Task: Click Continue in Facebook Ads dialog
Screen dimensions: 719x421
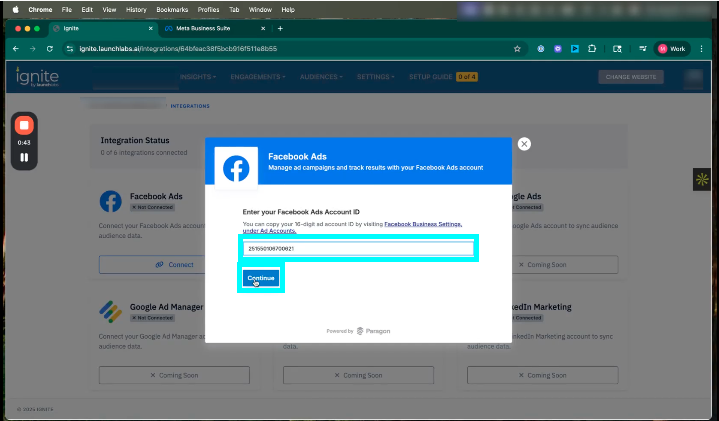Action: click(261, 278)
